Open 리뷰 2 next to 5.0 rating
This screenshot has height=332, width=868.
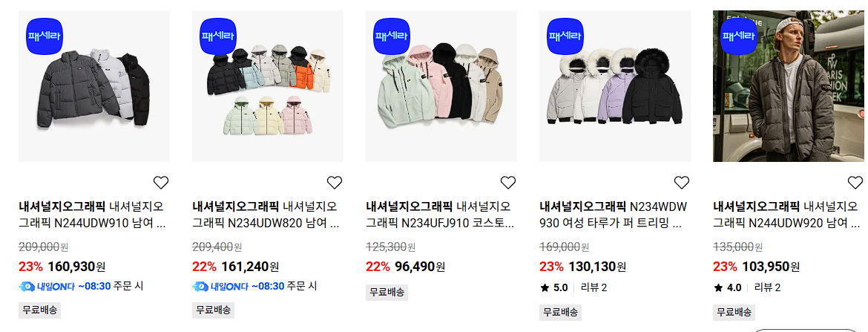pos(596,287)
